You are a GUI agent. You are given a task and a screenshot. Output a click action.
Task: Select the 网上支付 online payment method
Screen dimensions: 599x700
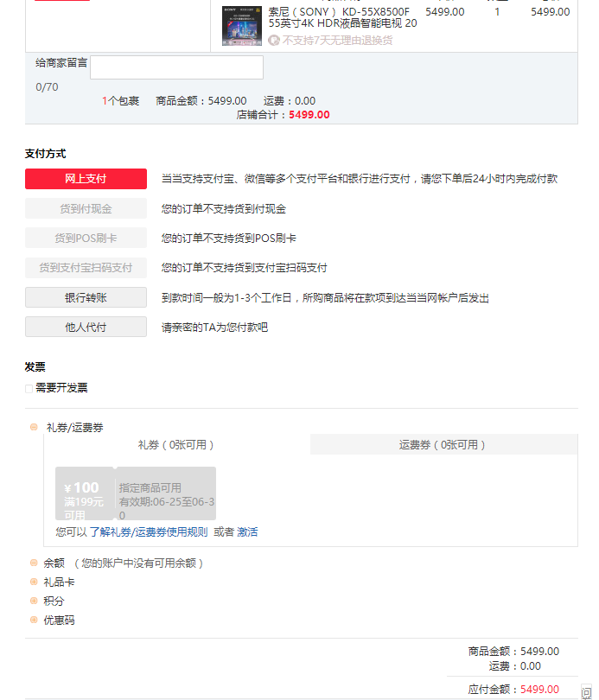coord(85,178)
